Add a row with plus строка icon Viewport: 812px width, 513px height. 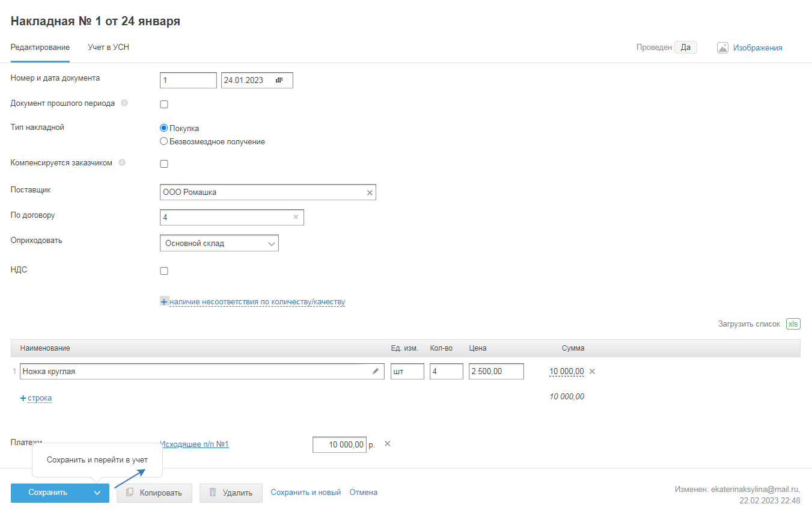coord(23,398)
